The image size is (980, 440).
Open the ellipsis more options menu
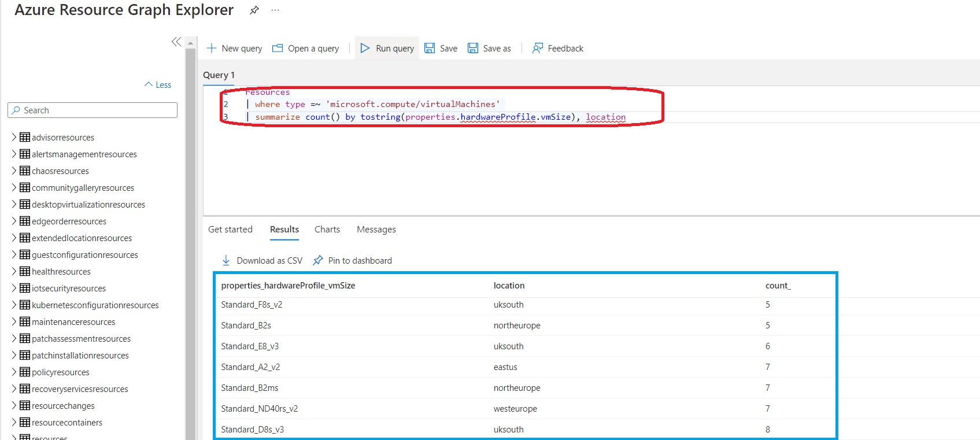pyautogui.click(x=275, y=10)
